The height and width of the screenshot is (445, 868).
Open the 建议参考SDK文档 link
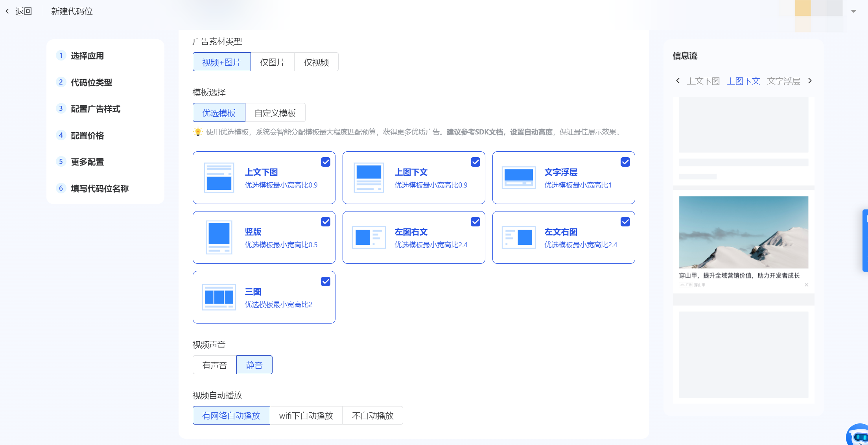475,132
